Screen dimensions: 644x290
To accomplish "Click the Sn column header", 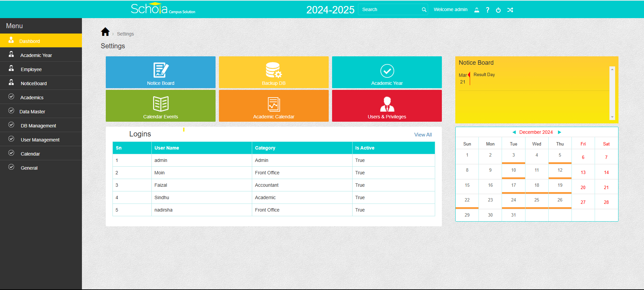I will pos(132,148).
